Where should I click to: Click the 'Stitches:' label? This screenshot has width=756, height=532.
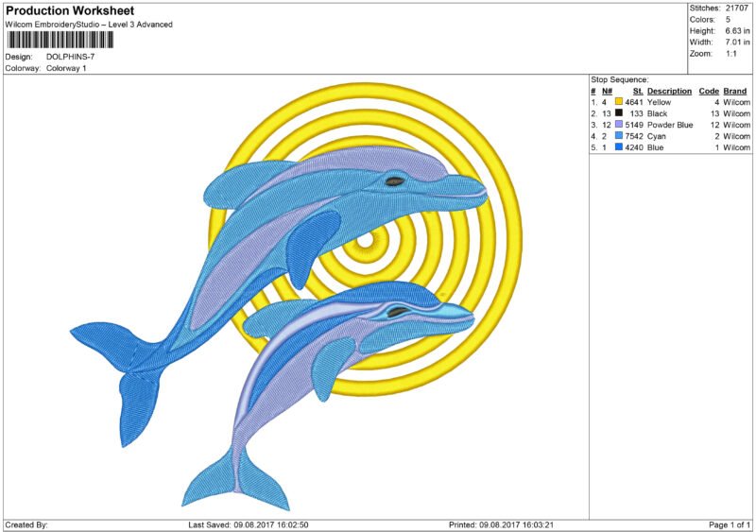(x=705, y=9)
